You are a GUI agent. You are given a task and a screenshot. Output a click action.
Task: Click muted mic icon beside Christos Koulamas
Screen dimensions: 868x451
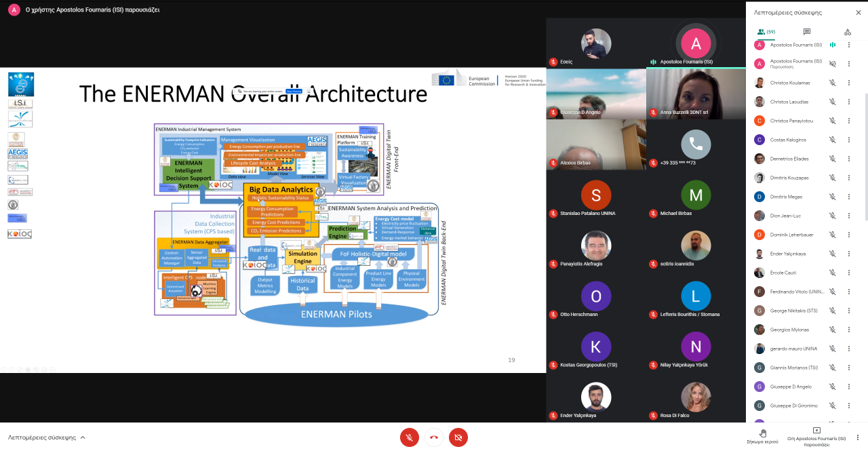point(832,83)
